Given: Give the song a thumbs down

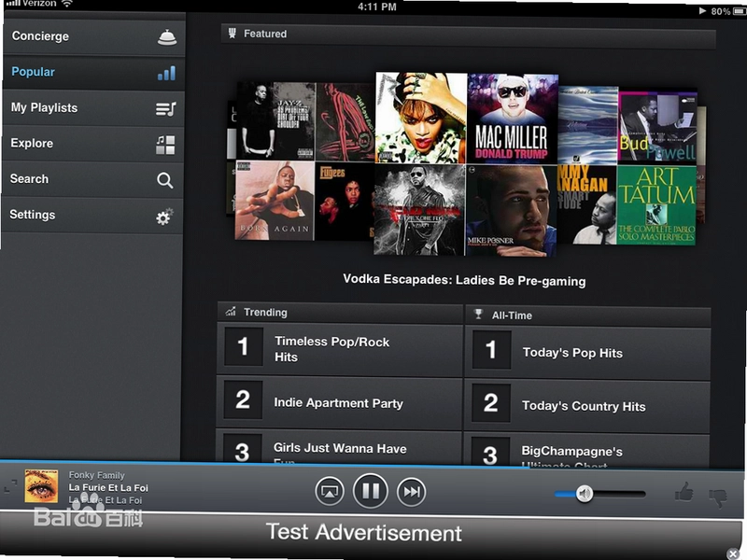Looking at the screenshot, I should pyautogui.click(x=718, y=497).
